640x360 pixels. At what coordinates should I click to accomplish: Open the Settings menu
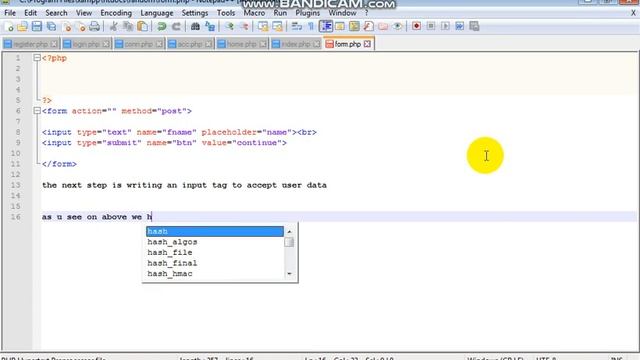click(x=195, y=13)
